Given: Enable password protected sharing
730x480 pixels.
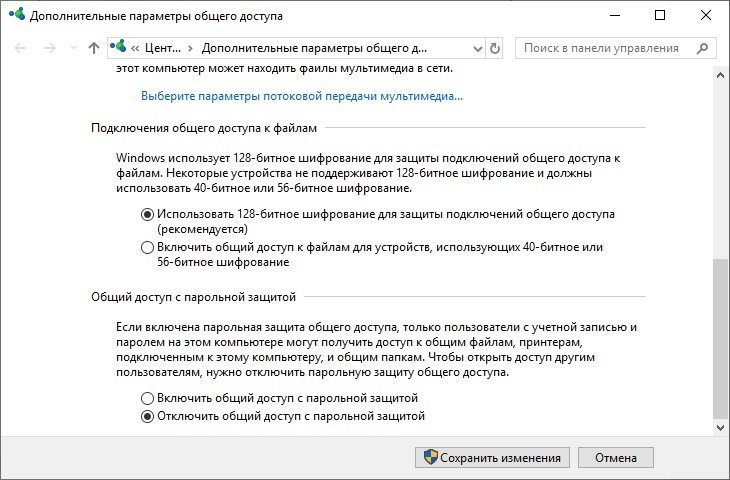Looking at the screenshot, I should click(x=148, y=398).
